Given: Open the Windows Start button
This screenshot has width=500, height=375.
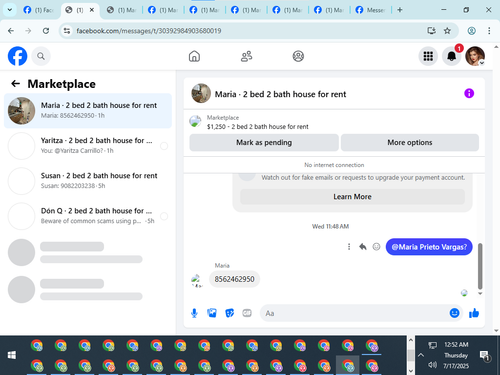Looking at the screenshot, I should click(x=12, y=355).
